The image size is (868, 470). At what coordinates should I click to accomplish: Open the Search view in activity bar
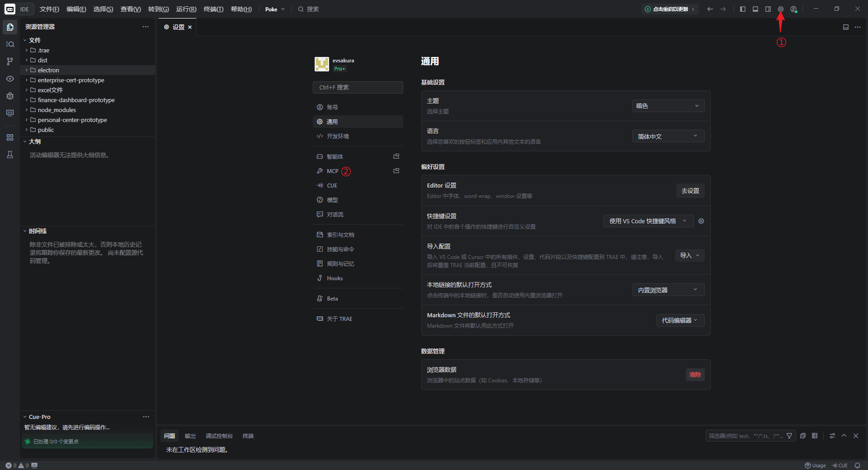point(10,44)
